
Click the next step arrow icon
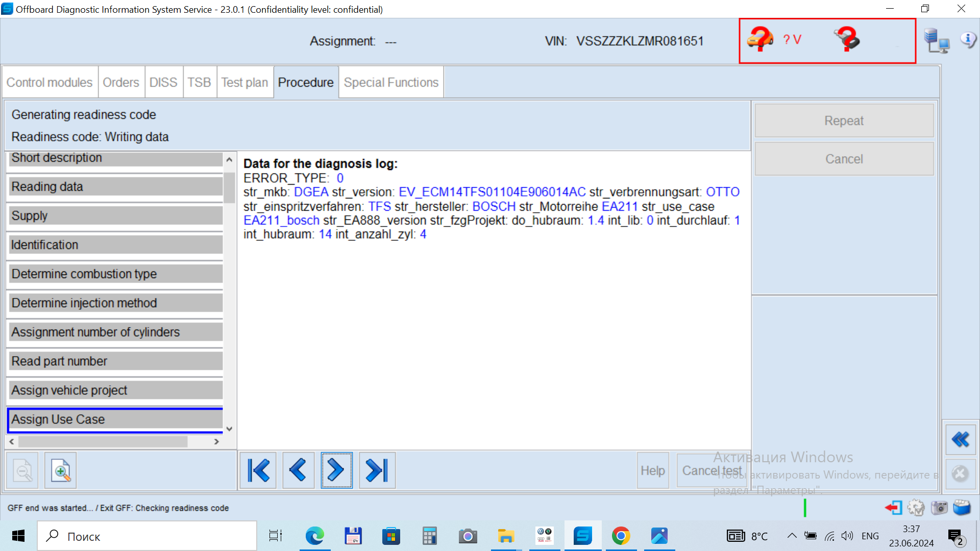(x=336, y=470)
